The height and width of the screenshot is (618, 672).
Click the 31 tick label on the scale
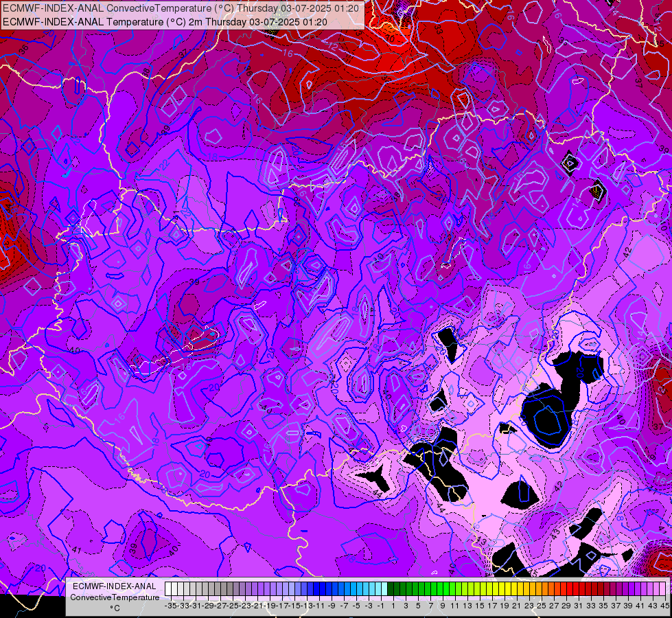tap(578, 606)
